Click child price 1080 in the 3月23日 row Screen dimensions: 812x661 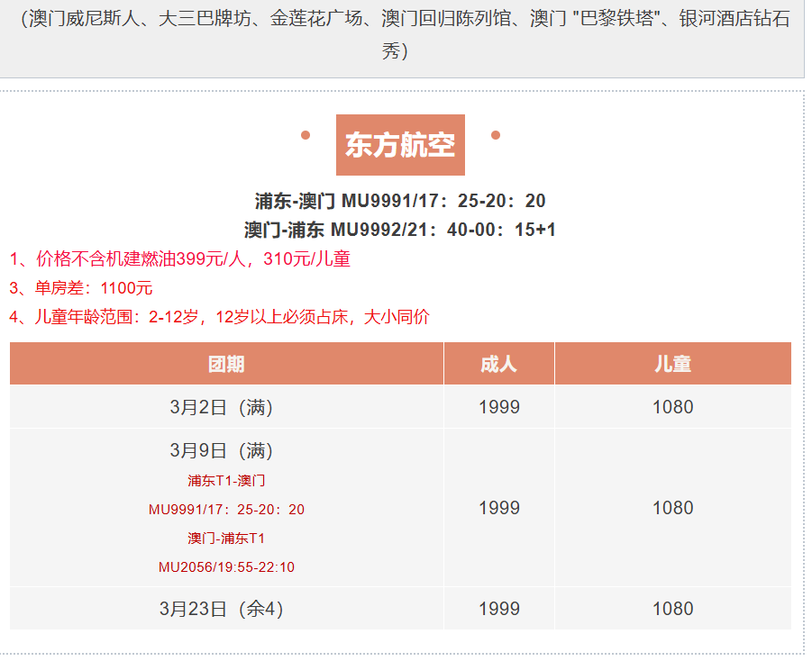pos(673,609)
